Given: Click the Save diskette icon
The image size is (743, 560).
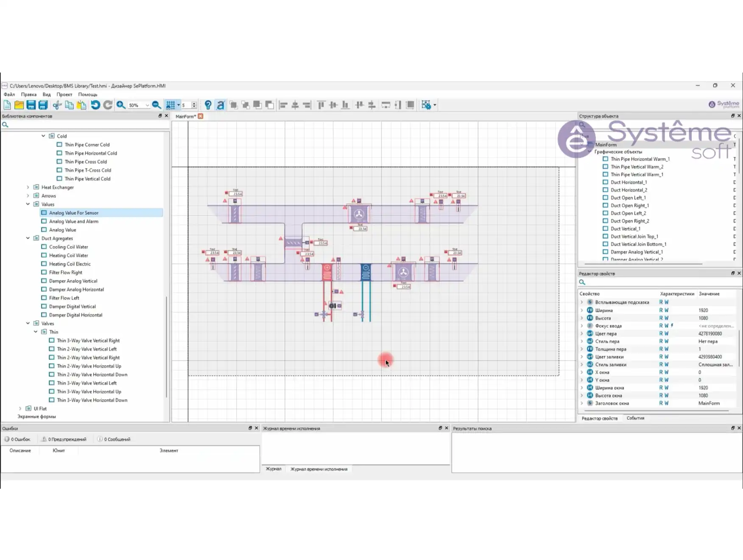Looking at the screenshot, I should pos(31,105).
